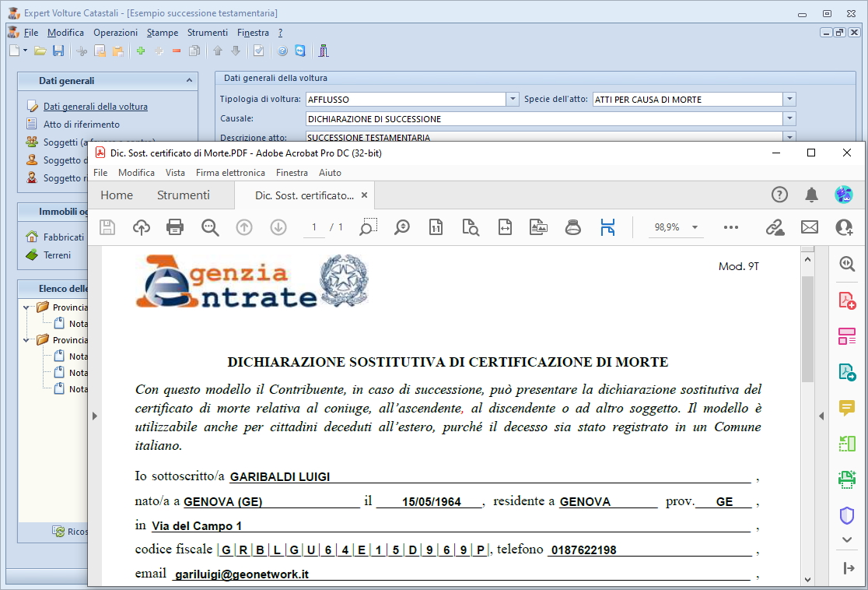This screenshot has width=868, height=590.
Task: Collapse the right tools pane arrow
Action: coord(821,416)
